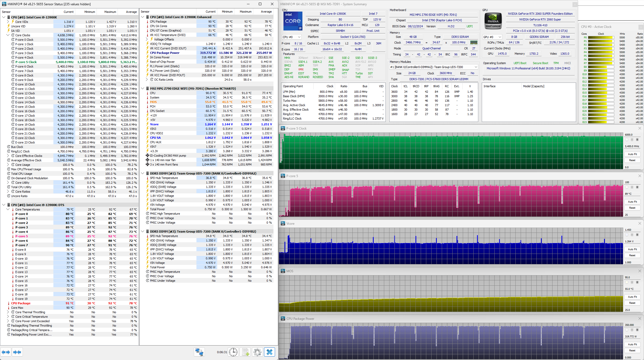This screenshot has height=360, width=644.
Task: Click Auto Fit for P-core 5 Clock graph
Action: click(632, 154)
